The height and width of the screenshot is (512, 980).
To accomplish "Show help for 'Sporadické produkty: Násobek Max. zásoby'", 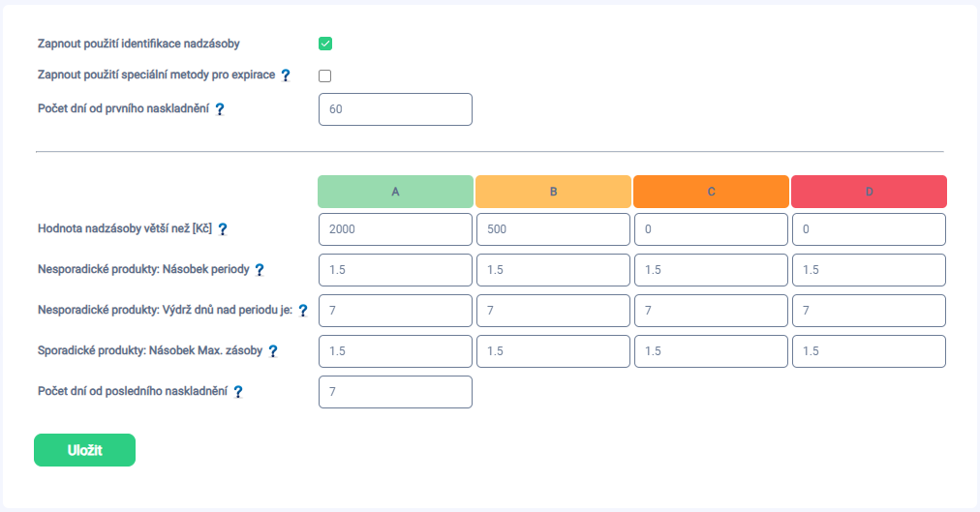I will pyautogui.click(x=272, y=351).
